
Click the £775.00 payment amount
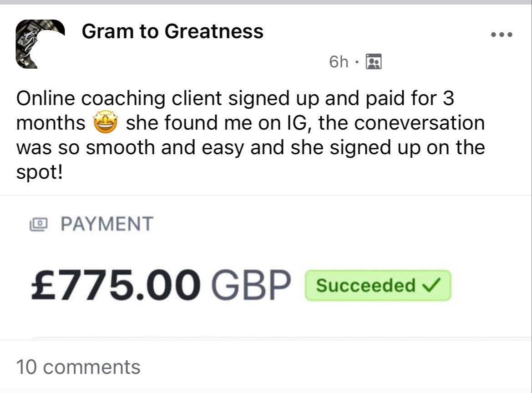(116, 285)
